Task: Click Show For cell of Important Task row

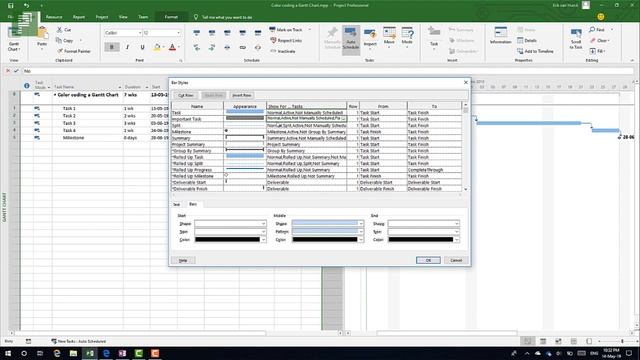Action: (306, 119)
